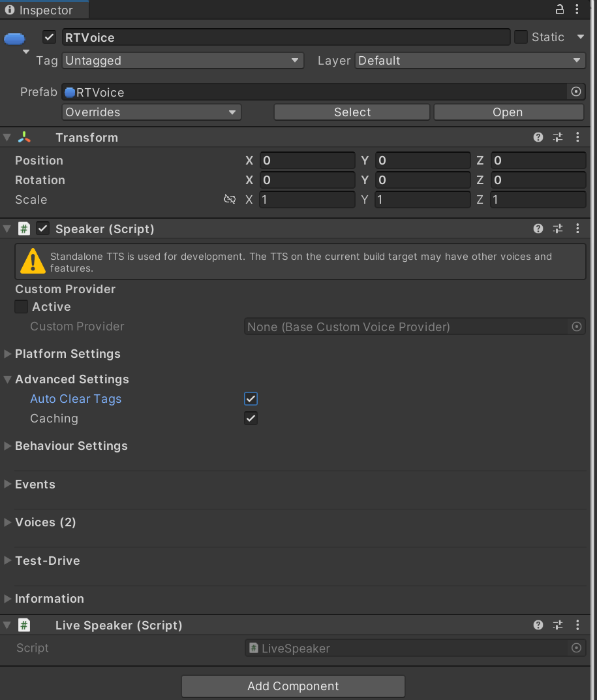Click the Scale Y value field
This screenshot has height=700, width=597.
click(x=423, y=199)
